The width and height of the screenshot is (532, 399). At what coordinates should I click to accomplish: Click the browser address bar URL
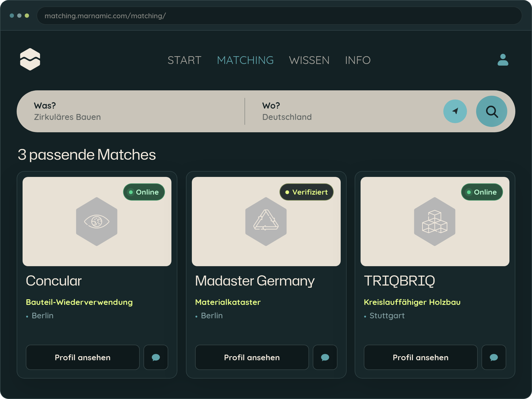[x=279, y=16]
